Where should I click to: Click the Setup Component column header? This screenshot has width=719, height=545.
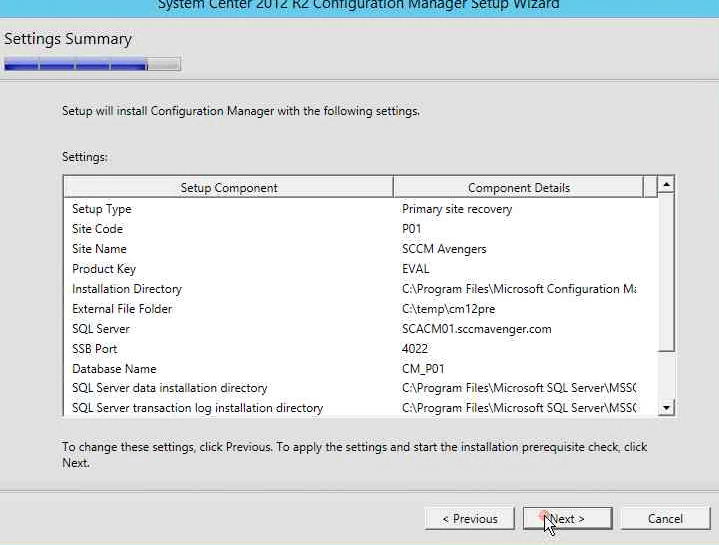228,187
